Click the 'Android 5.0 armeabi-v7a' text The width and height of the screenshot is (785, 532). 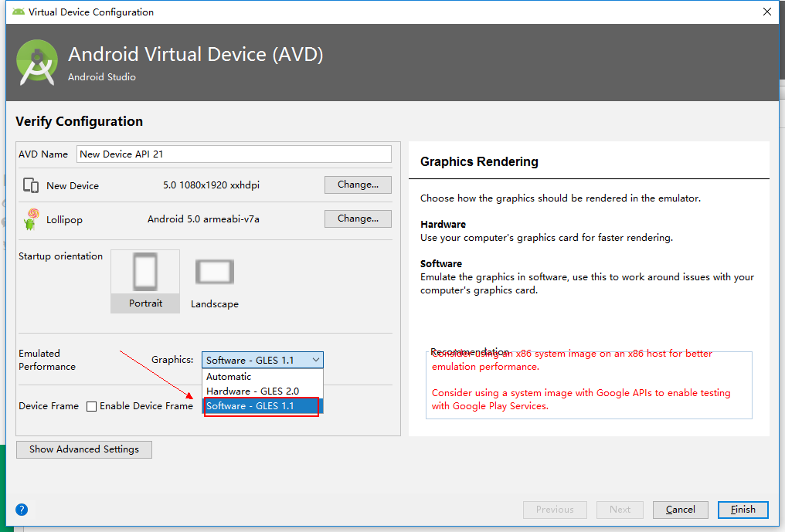click(x=203, y=219)
